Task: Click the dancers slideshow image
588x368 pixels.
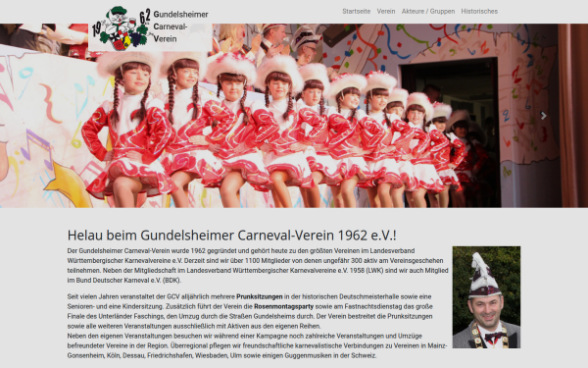Action: tap(294, 116)
